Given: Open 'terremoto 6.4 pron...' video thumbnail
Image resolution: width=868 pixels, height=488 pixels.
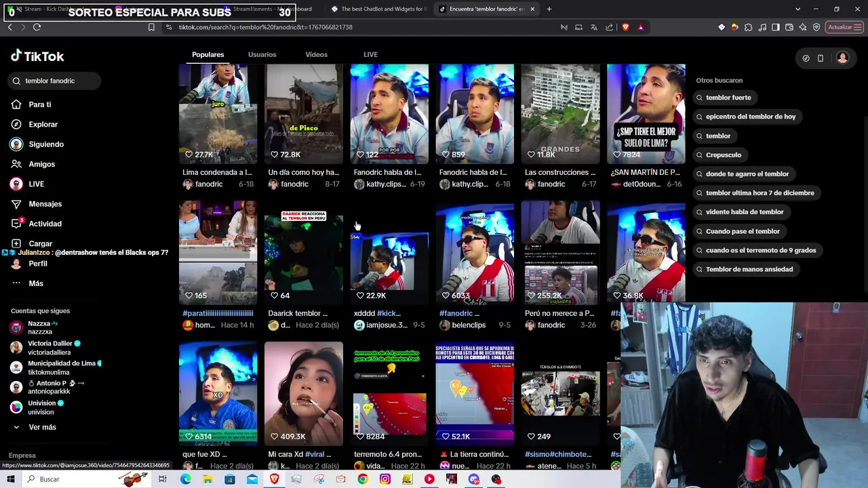Looking at the screenshot, I should point(389,394).
